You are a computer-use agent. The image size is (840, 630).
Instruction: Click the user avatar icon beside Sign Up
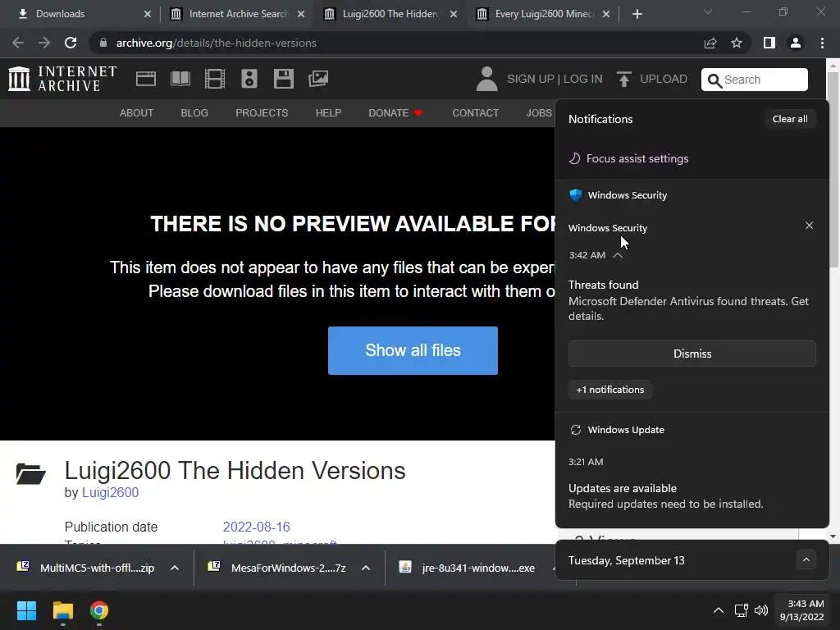(x=486, y=79)
